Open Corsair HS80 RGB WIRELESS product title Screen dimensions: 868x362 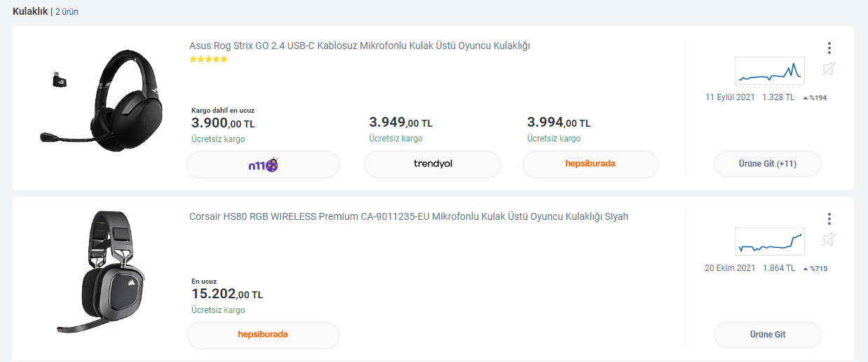tap(409, 216)
